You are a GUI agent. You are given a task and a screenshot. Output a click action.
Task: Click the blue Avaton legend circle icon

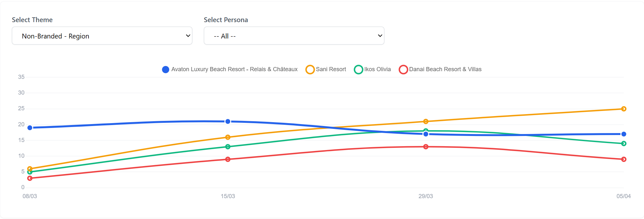point(165,69)
